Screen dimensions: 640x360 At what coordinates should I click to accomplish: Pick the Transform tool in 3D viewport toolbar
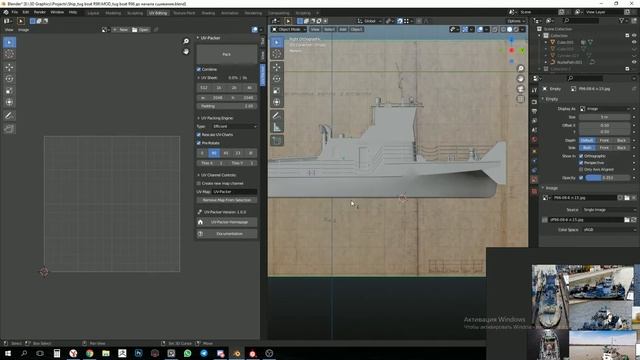[x=277, y=102]
